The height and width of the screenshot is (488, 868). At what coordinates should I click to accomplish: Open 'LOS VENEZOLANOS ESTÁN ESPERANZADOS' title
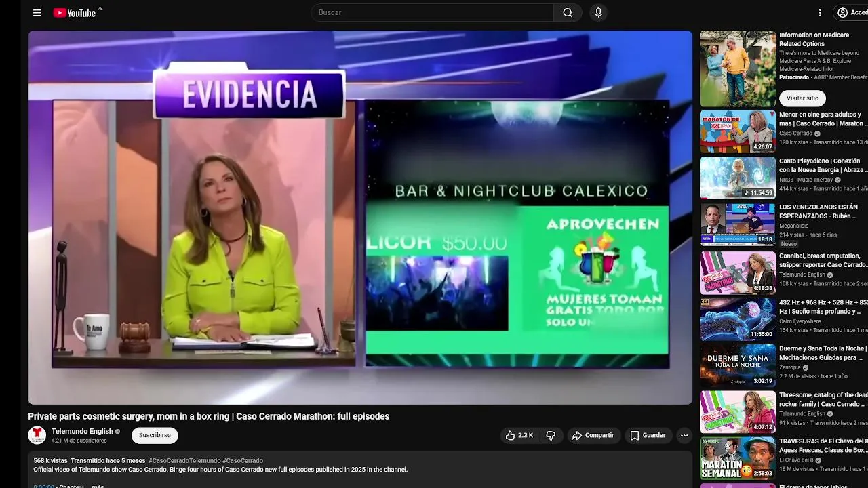[818, 211]
